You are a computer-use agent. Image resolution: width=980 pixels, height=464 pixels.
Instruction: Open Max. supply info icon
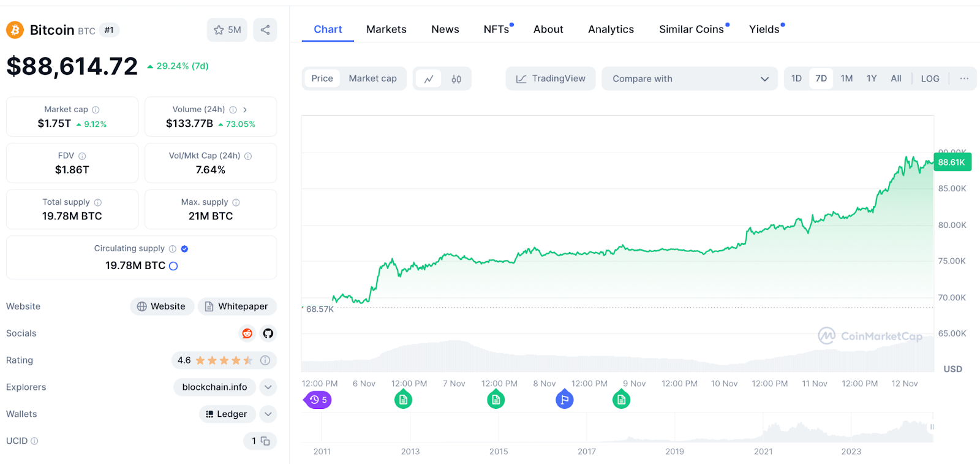point(236,202)
